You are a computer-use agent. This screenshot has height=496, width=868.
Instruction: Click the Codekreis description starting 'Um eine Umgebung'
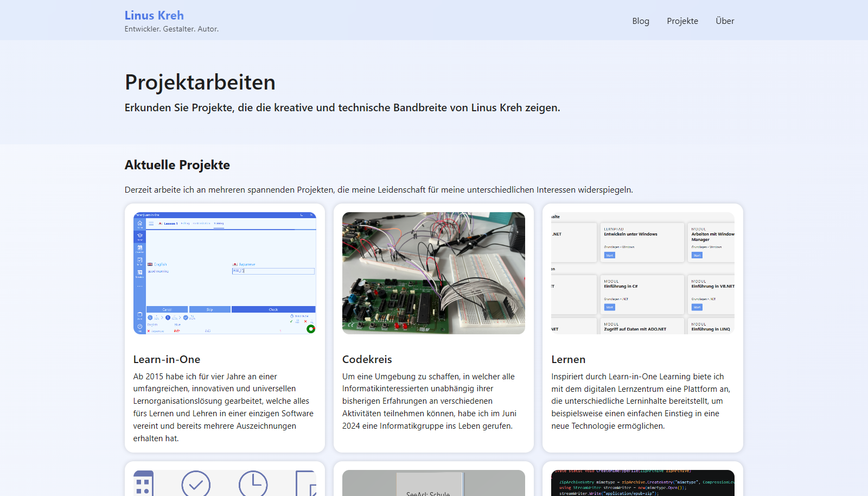click(x=430, y=401)
